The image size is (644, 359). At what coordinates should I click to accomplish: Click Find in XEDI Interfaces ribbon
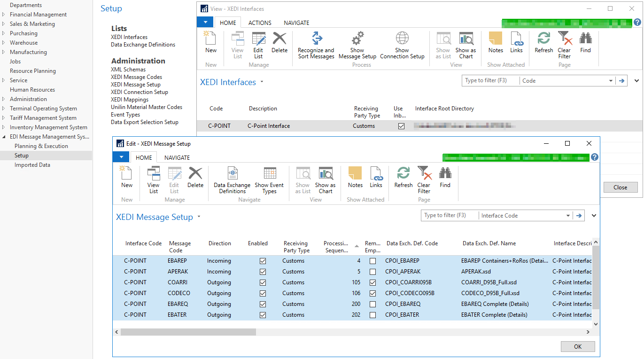click(585, 42)
